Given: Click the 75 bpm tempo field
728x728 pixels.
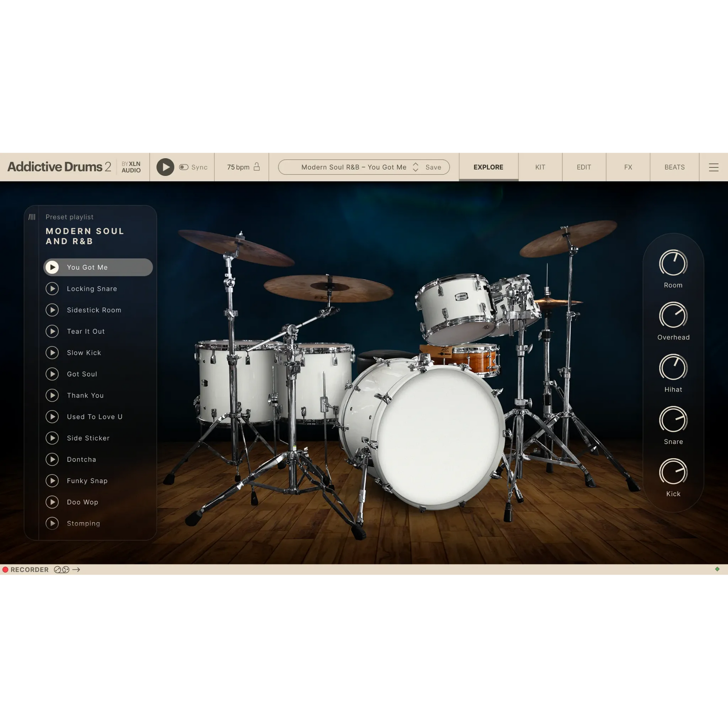Looking at the screenshot, I should coord(238,167).
